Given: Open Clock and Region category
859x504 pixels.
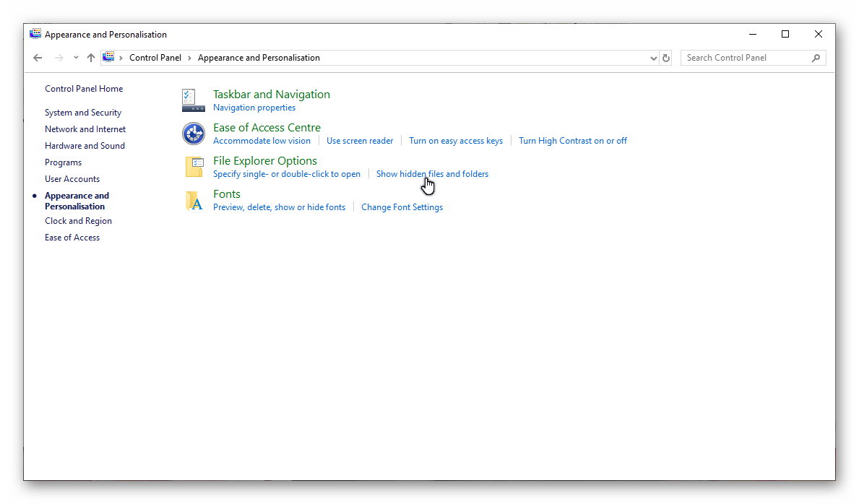Looking at the screenshot, I should pyautogui.click(x=78, y=221).
